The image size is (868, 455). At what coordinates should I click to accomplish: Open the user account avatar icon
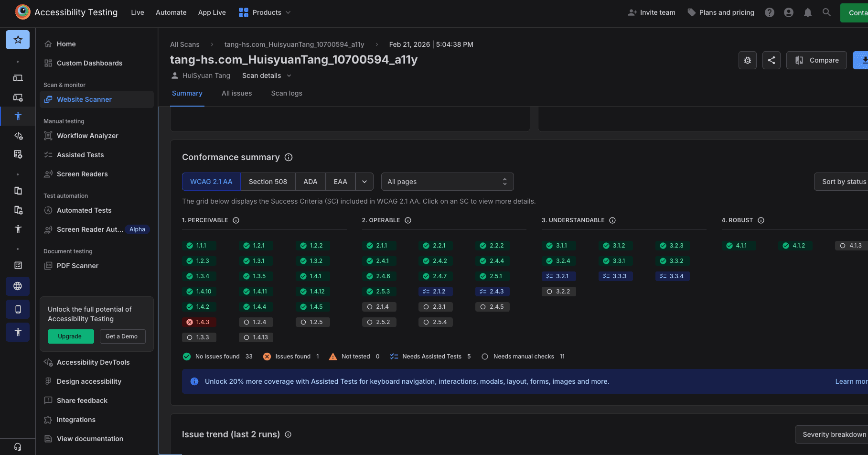(x=788, y=12)
